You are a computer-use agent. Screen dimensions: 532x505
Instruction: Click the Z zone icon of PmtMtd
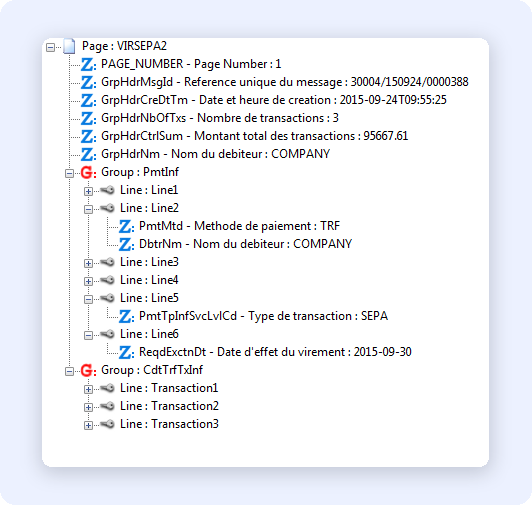point(126,226)
